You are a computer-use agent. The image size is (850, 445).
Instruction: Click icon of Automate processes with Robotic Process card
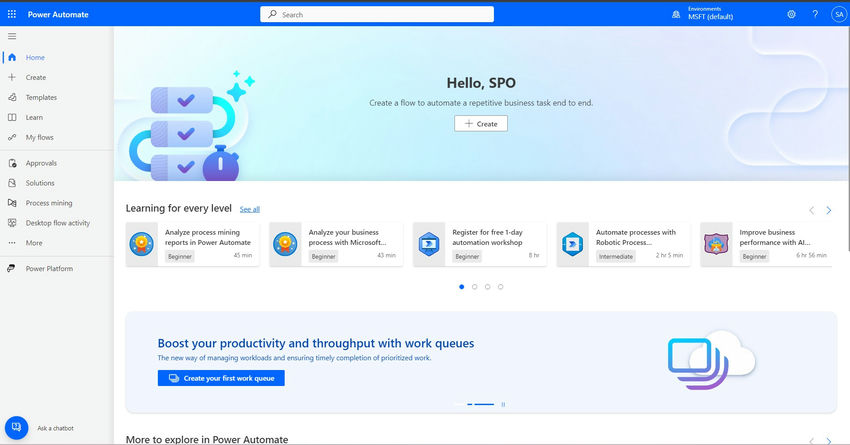pyautogui.click(x=572, y=244)
